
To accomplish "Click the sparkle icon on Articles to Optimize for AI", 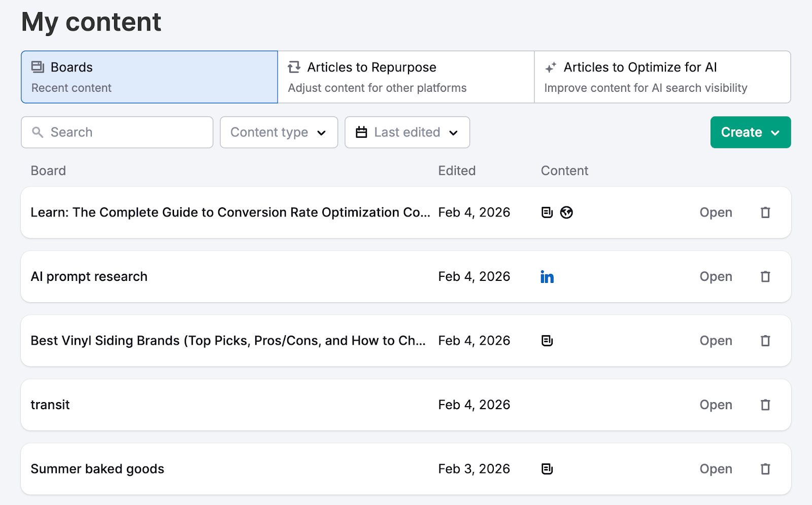I will pyautogui.click(x=551, y=66).
